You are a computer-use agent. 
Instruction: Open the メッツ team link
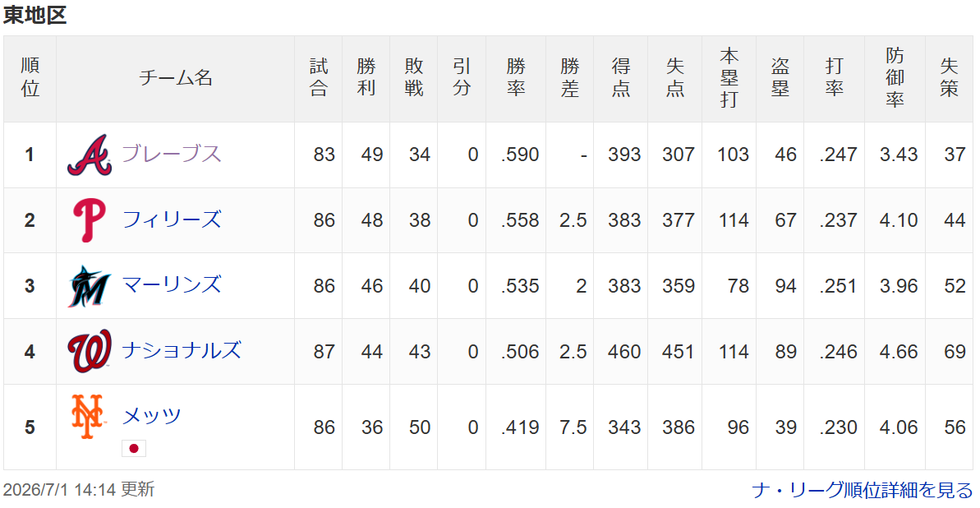151,415
